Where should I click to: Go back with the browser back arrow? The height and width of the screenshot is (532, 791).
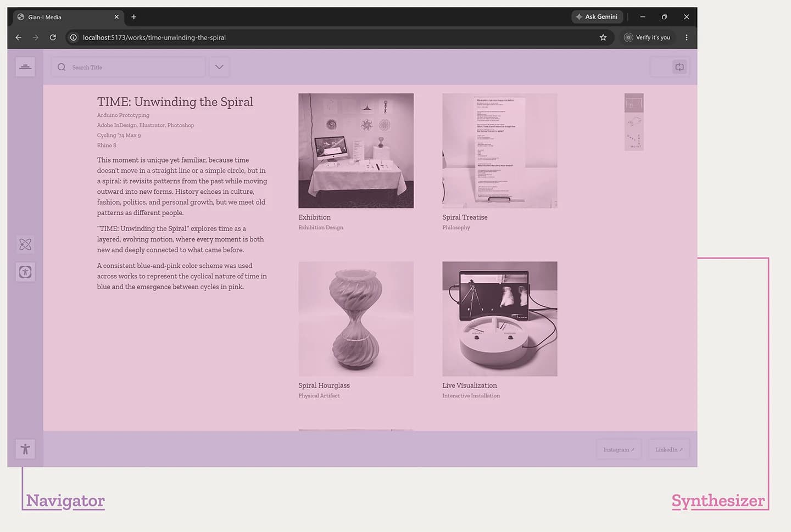(x=18, y=37)
